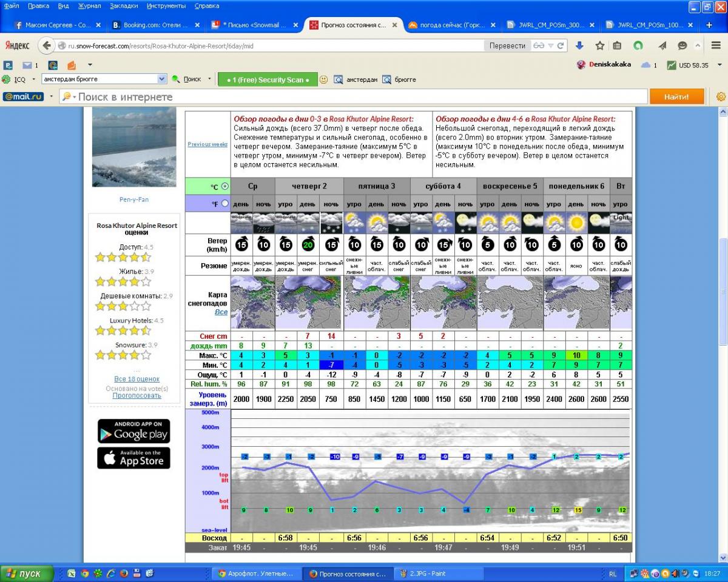Image resolution: width=728 pixels, height=582 pixels.
Task: Open the mail envelope icon in toolbar
Action: (27, 65)
